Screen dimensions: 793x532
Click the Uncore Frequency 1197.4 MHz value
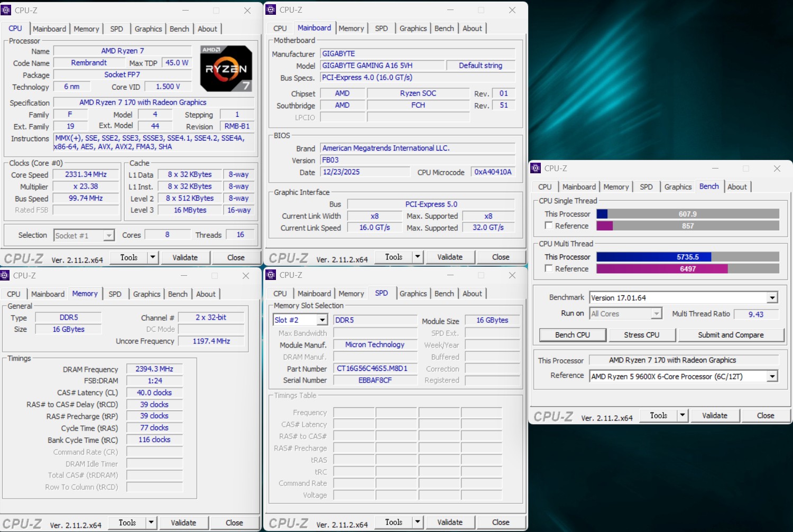coord(211,341)
